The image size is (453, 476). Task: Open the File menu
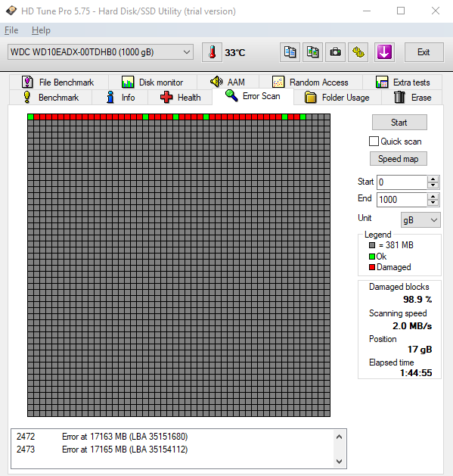pyautogui.click(x=11, y=30)
